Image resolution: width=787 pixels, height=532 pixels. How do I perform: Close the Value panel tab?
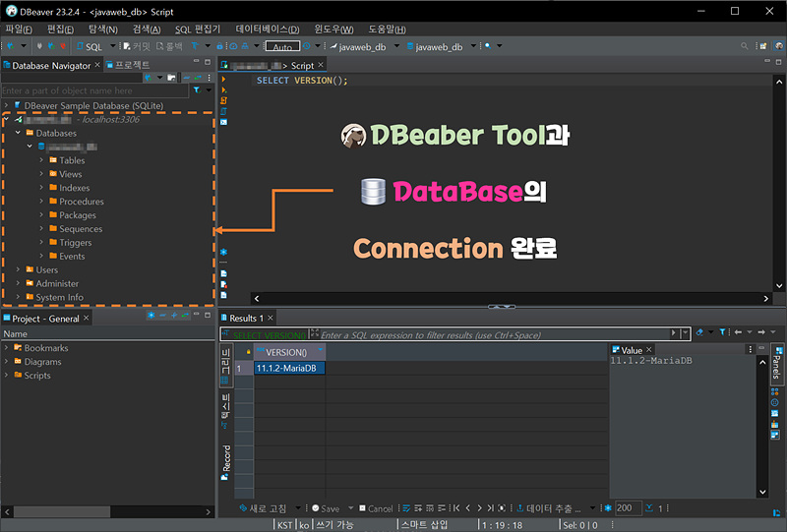tap(649, 349)
